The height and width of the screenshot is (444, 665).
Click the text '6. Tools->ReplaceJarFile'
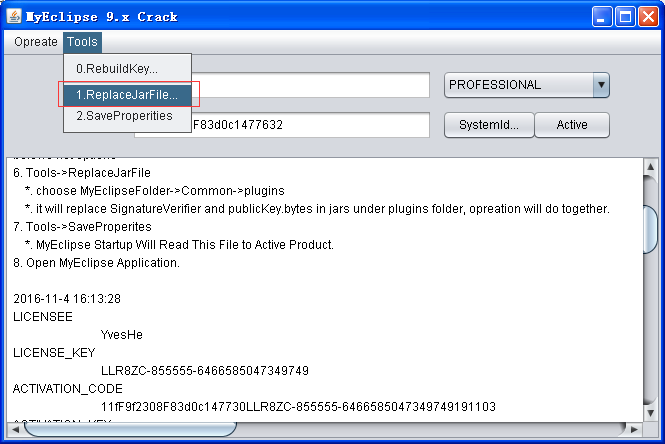82,173
